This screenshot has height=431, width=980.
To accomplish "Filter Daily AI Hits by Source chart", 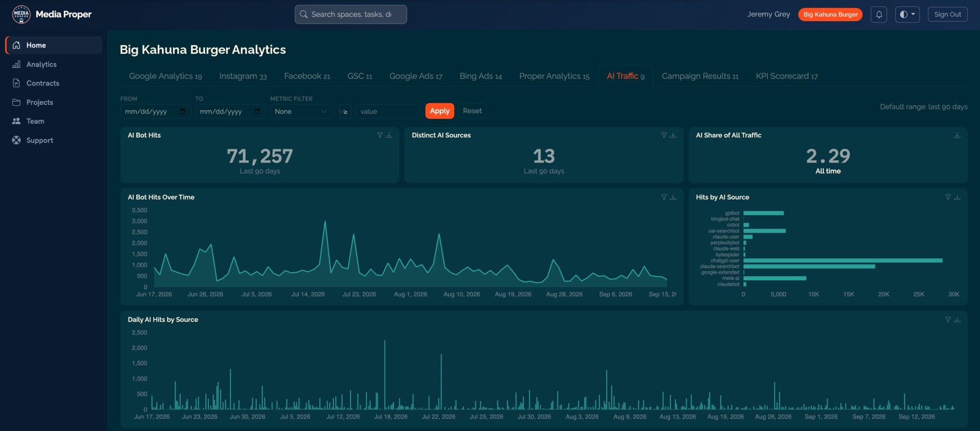I will (948, 319).
